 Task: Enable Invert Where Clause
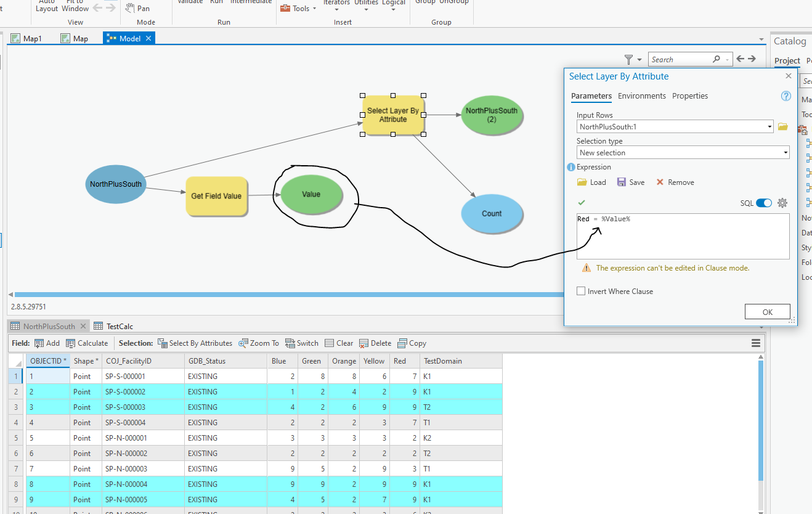[580, 291]
